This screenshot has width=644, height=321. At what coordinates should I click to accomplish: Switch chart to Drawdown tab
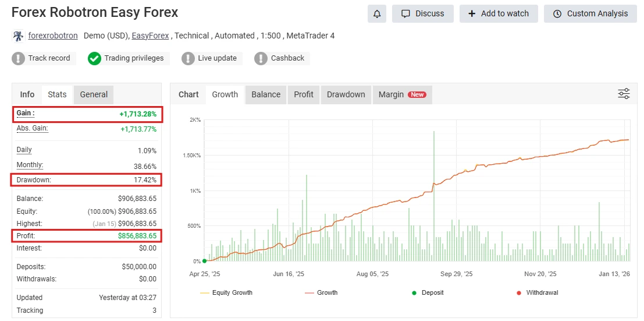pyautogui.click(x=346, y=94)
